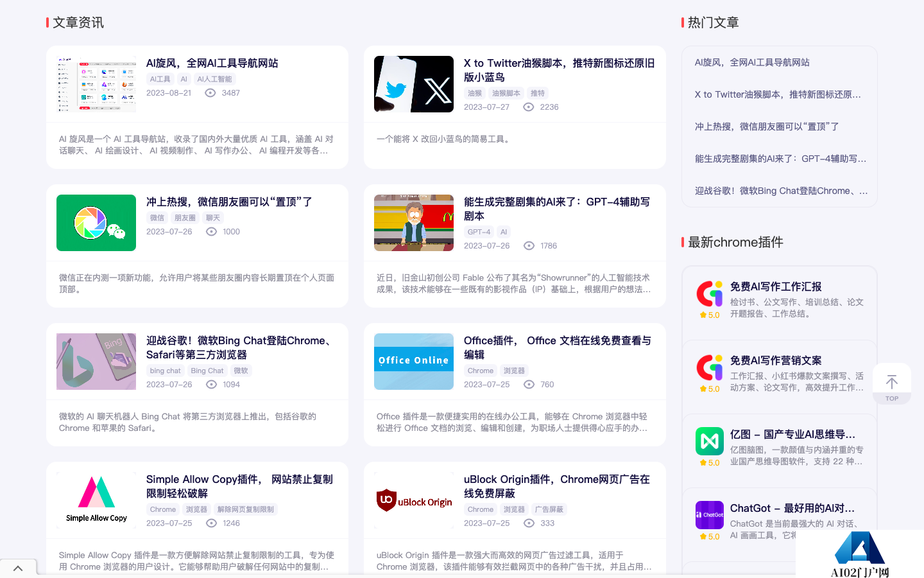Click the star rating under the ChatGot icon
This screenshot has width=924, height=578.
coord(710,537)
